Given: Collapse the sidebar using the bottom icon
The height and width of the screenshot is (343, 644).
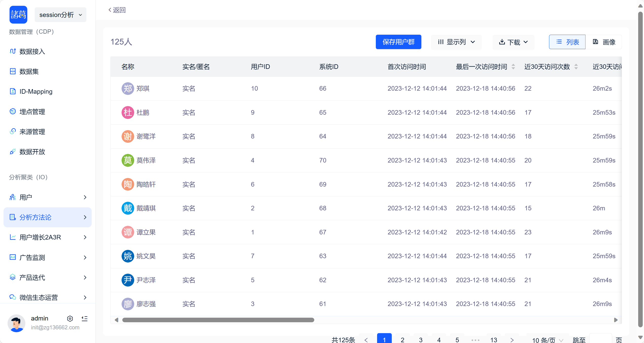Looking at the screenshot, I should point(85,318).
